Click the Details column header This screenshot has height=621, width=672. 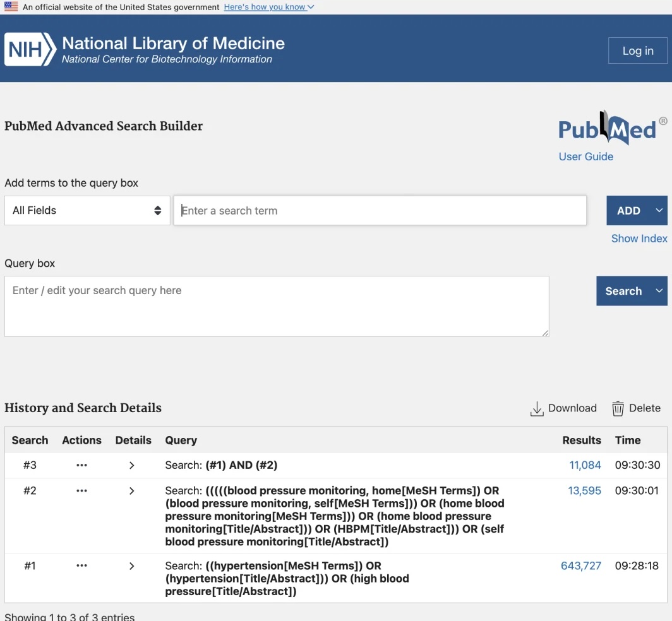click(x=133, y=441)
